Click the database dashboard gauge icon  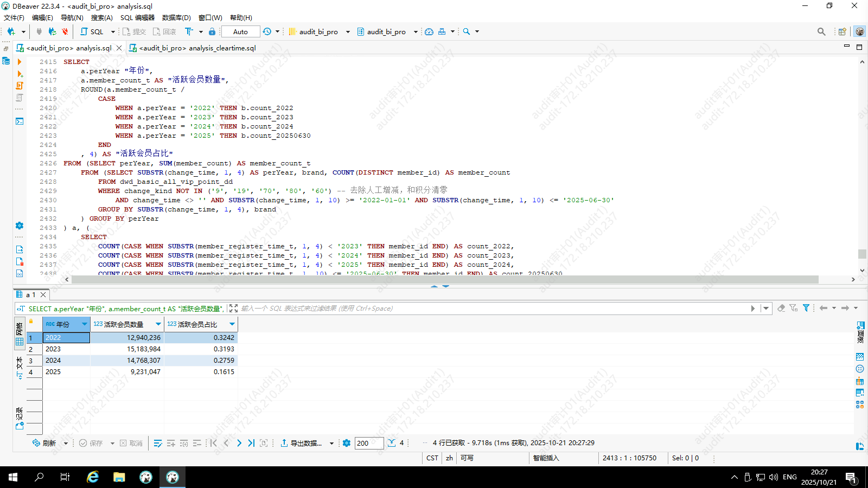coord(429,31)
